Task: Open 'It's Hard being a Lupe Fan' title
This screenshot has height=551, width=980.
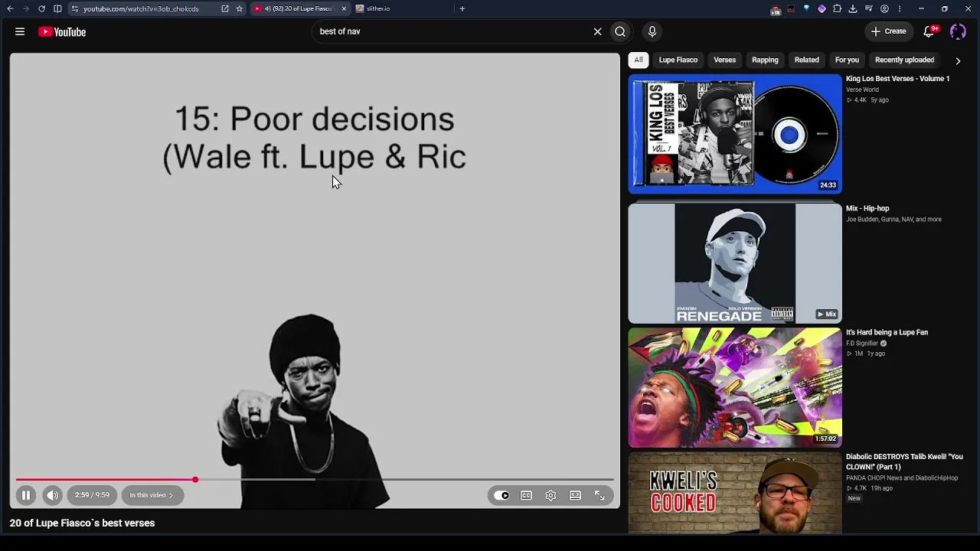Action: tap(887, 332)
